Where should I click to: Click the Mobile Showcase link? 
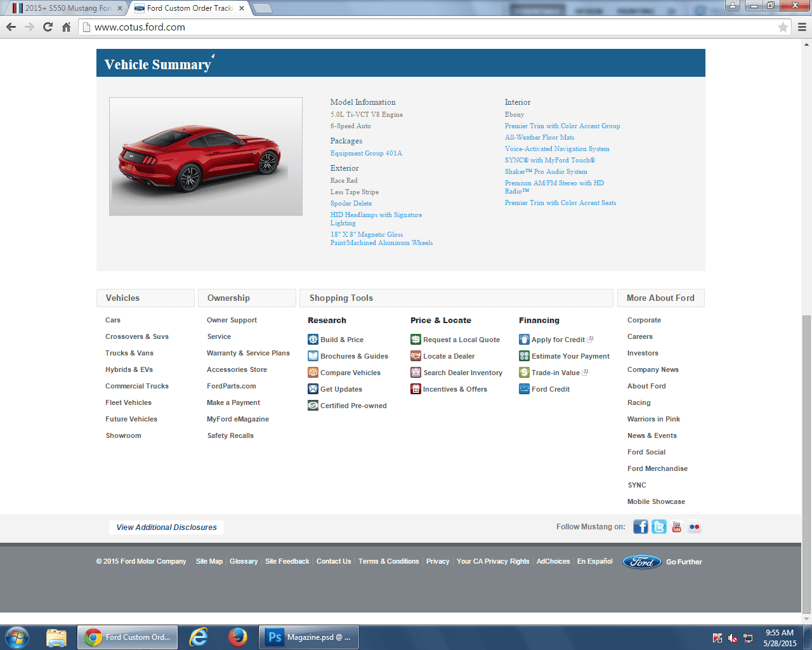pos(656,501)
